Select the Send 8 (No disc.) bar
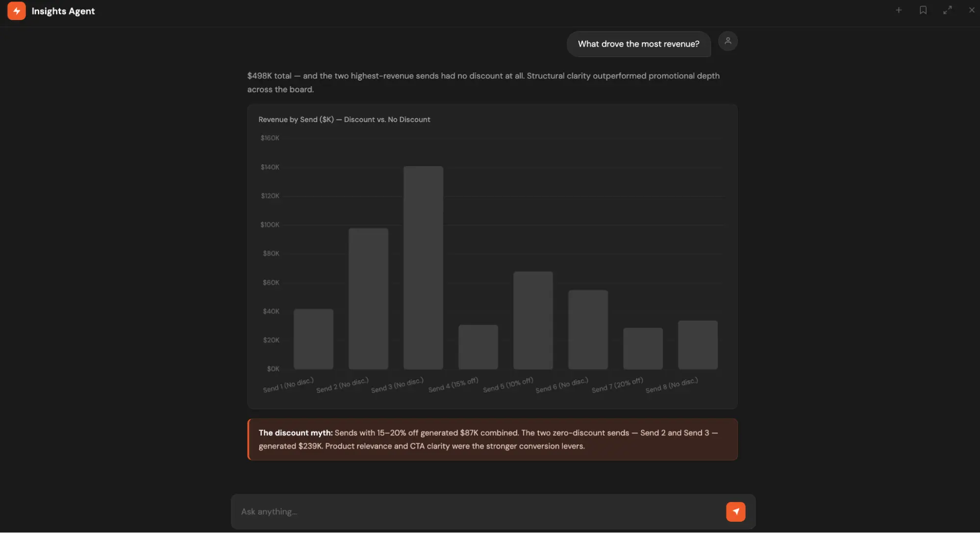The image size is (980, 533). point(698,345)
